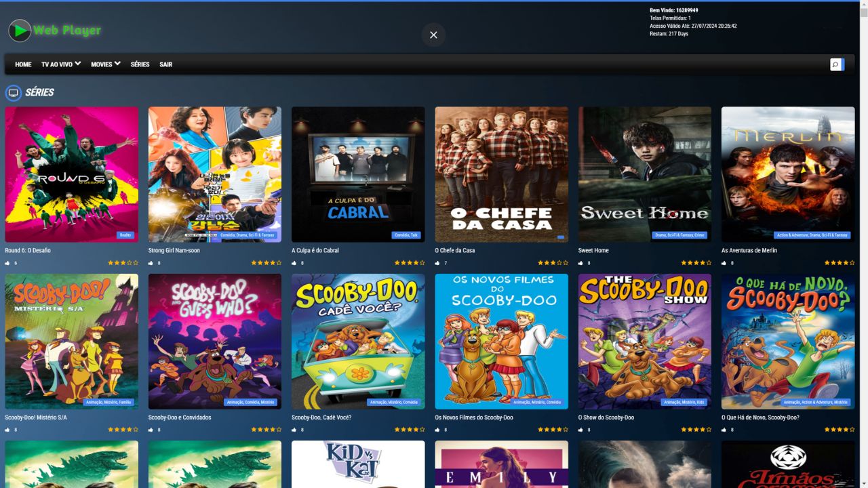Open the SÉRIES menu item
The image size is (868, 488).
[140, 64]
